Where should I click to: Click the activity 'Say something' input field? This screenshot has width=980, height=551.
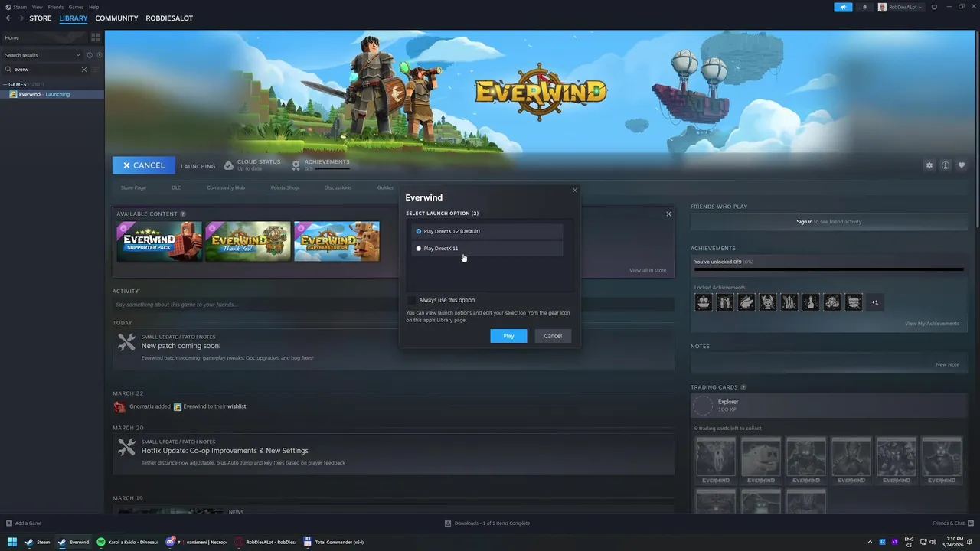(393, 305)
